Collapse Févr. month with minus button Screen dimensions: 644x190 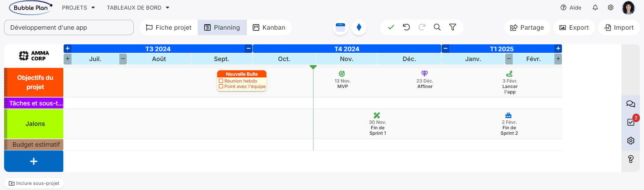click(x=509, y=59)
